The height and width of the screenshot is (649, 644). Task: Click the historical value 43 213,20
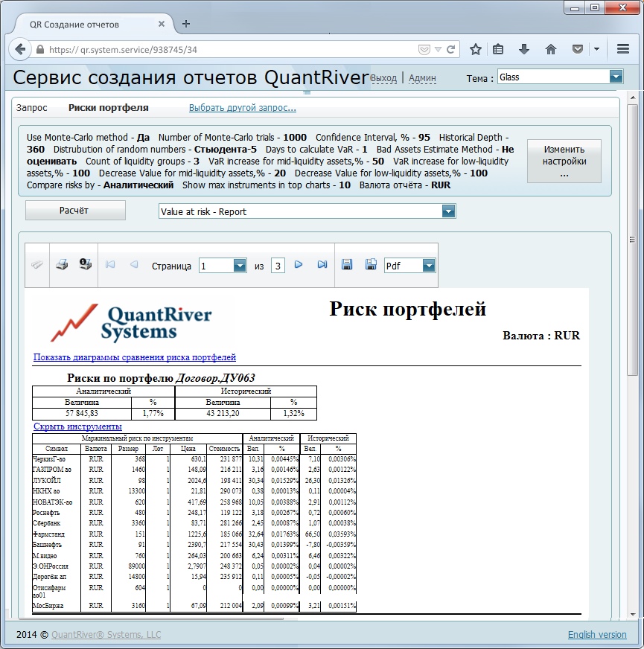tap(223, 413)
